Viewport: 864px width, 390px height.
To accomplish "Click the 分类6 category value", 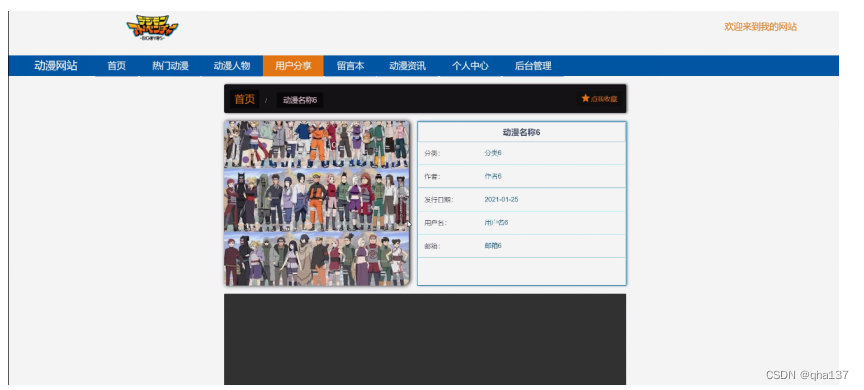I will (x=493, y=153).
